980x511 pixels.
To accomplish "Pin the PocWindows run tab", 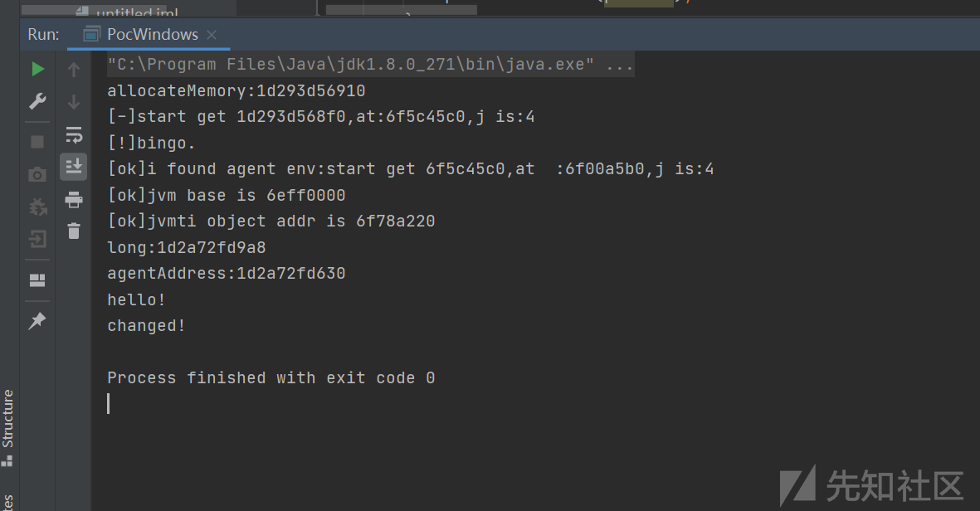I will [x=37, y=321].
